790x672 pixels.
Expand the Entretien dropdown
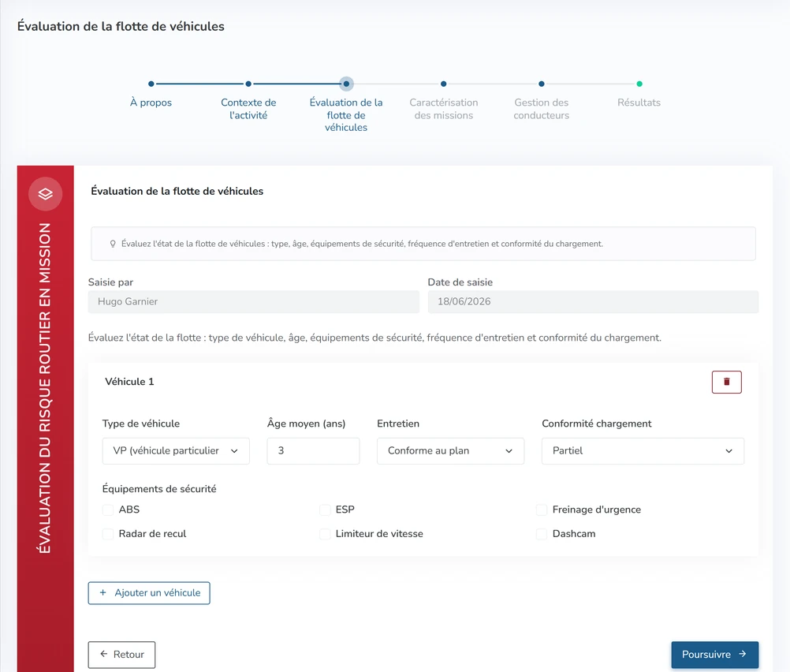point(450,450)
